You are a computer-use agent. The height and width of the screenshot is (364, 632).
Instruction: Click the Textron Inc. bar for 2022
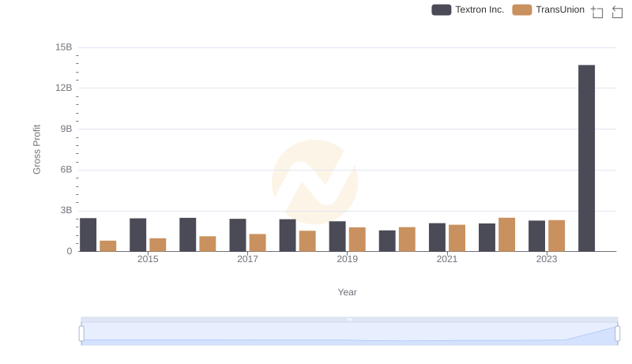487,238
